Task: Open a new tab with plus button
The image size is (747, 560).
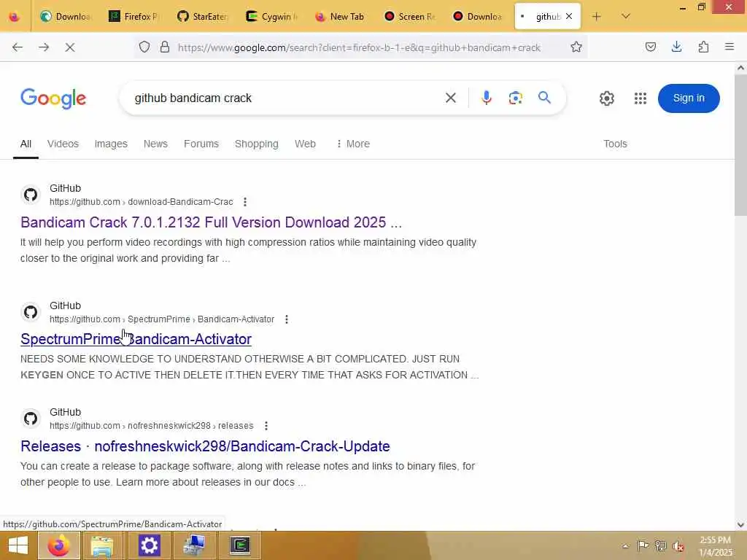Action: (597, 17)
